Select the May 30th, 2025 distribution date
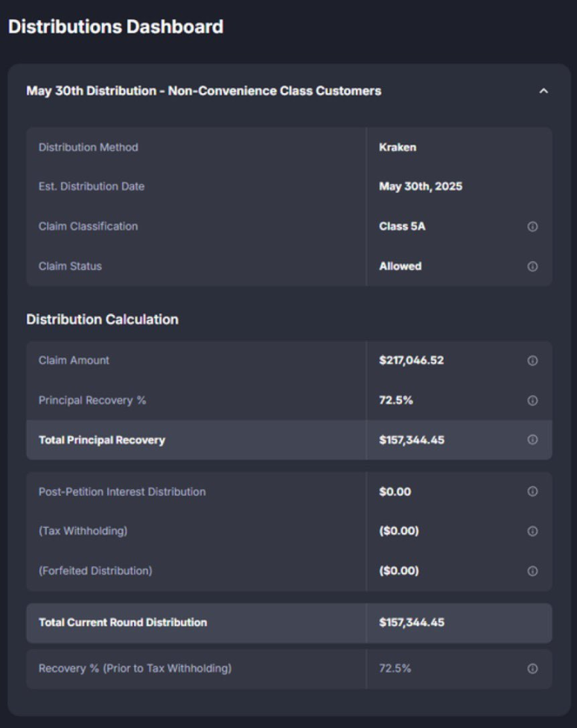 [x=421, y=186]
